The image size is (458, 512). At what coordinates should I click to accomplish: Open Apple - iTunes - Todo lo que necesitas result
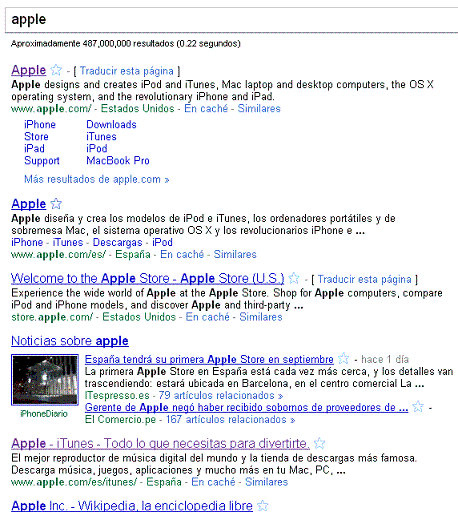(x=160, y=444)
